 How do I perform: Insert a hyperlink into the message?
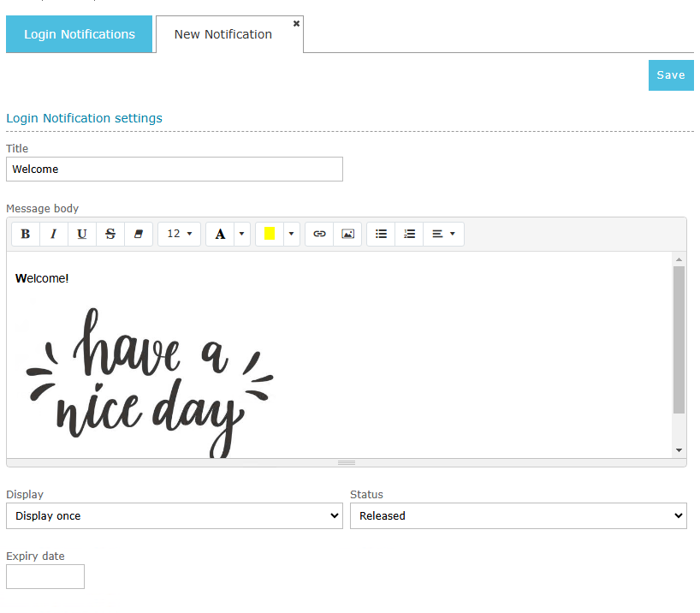coord(319,234)
